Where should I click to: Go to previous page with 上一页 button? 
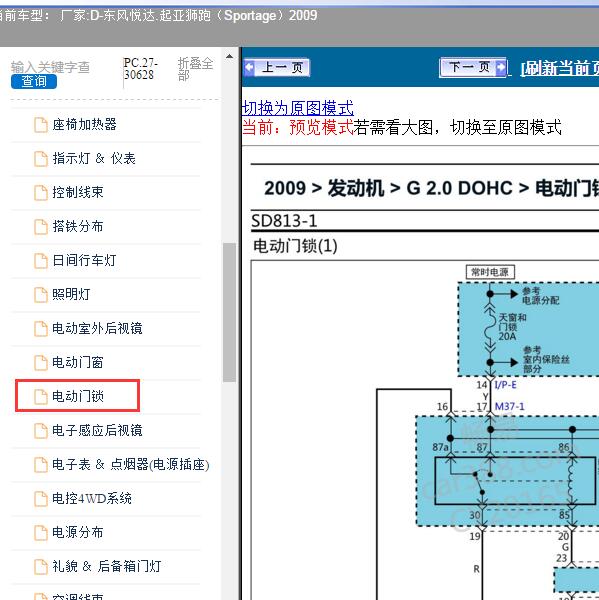[x=277, y=68]
